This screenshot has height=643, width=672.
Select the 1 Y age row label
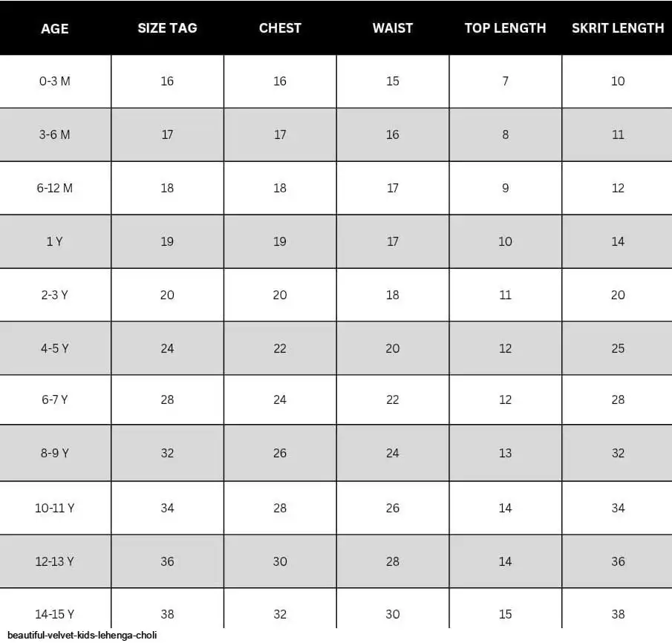pos(55,241)
